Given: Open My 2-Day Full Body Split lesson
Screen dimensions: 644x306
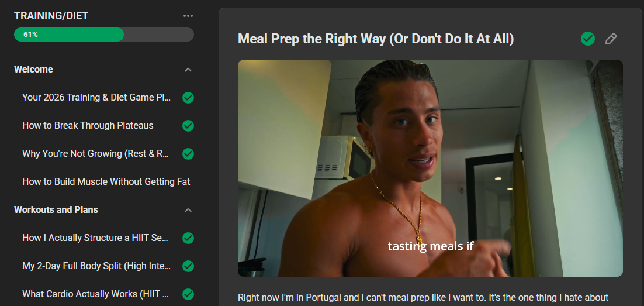Looking at the screenshot, I should click(x=96, y=266).
